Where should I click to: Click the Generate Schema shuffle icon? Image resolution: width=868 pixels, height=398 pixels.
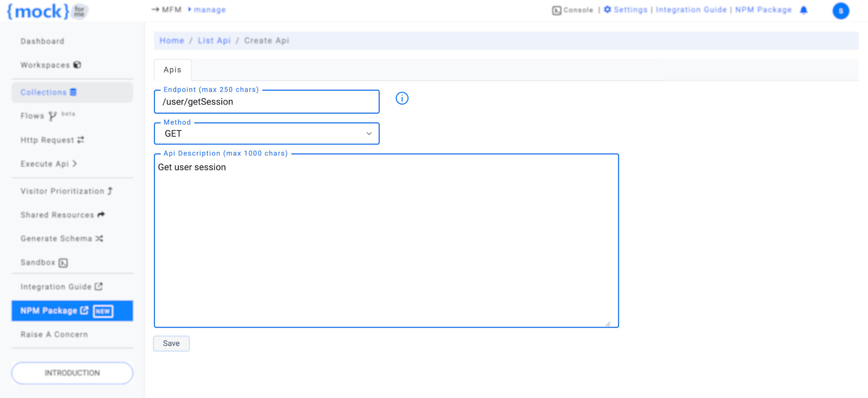click(99, 238)
